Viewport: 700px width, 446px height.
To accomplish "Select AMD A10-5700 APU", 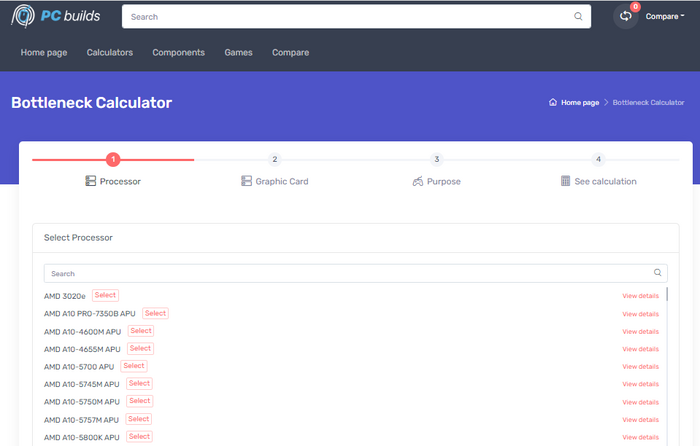I will [x=134, y=366].
